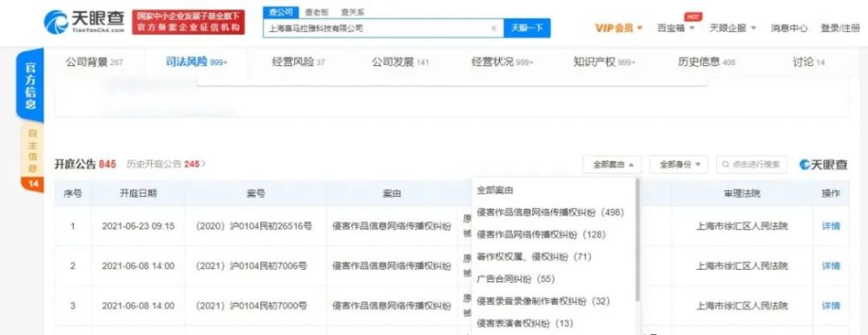This screenshot has width=868, height=335.
Task: Click case number (2021) 沪0104民初7006号
Action: [252, 266]
